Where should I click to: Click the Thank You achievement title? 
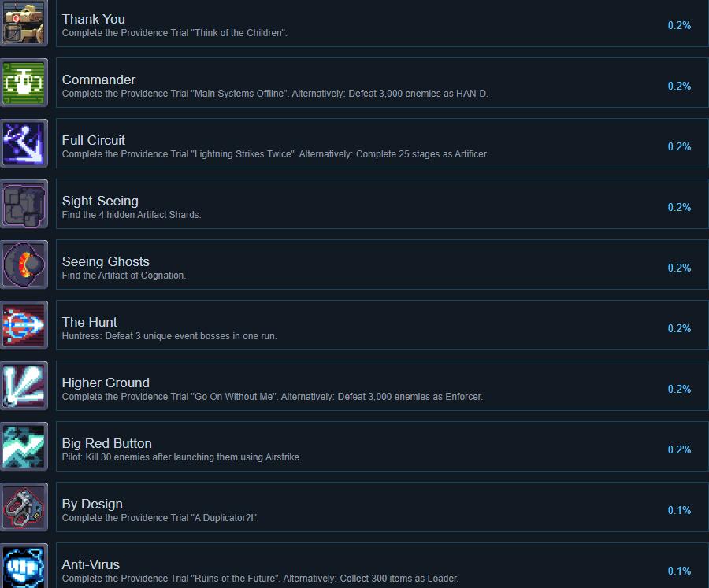(94, 19)
